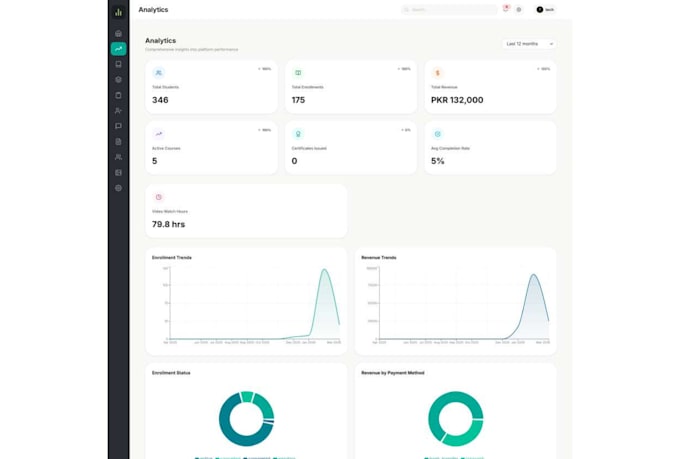The image size is (680, 459).
Task: Click the magnifier icon in search box
Action: click(x=406, y=10)
